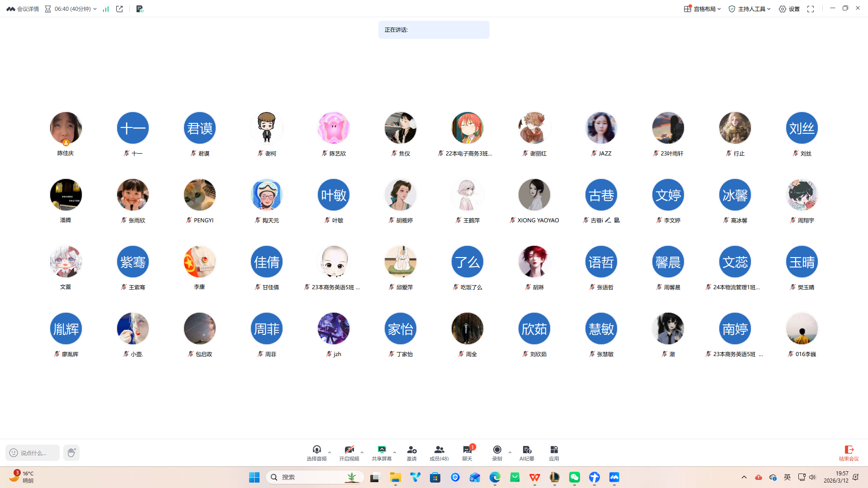This screenshot has height=488, width=868.
Task: Open the Invite (邀请) participants icon
Action: pyautogui.click(x=411, y=452)
